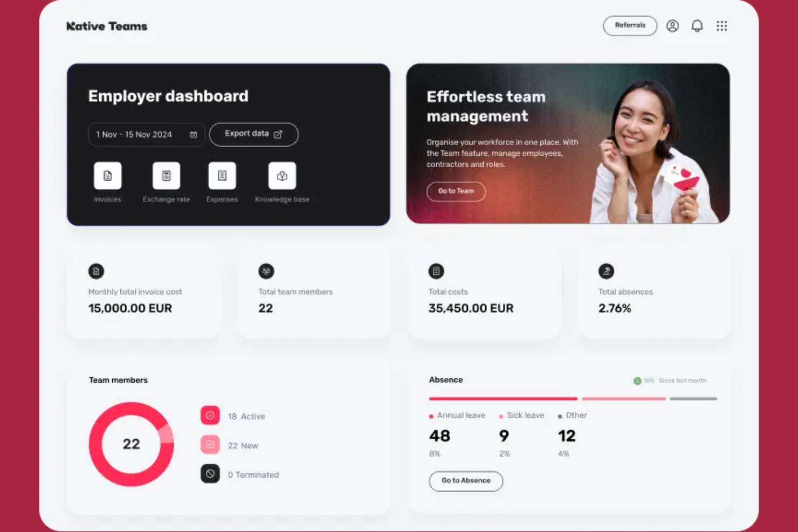Open the calendar picker inside the date field
Viewport: 798px width, 532px height.
[x=192, y=135]
